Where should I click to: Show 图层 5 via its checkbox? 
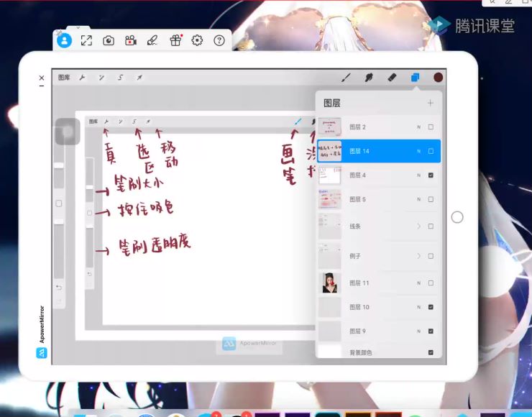coord(431,199)
